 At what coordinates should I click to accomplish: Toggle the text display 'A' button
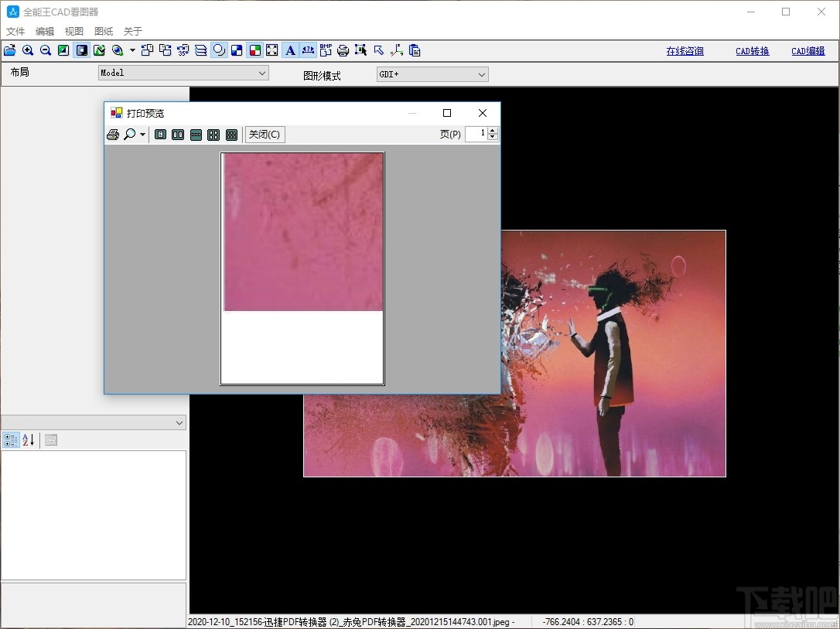(290, 50)
